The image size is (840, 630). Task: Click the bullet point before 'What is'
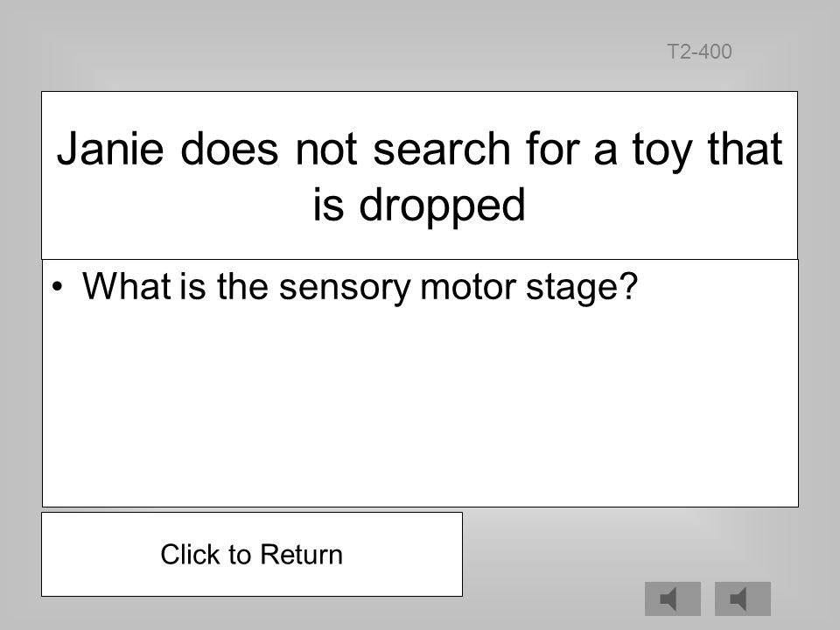point(58,287)
